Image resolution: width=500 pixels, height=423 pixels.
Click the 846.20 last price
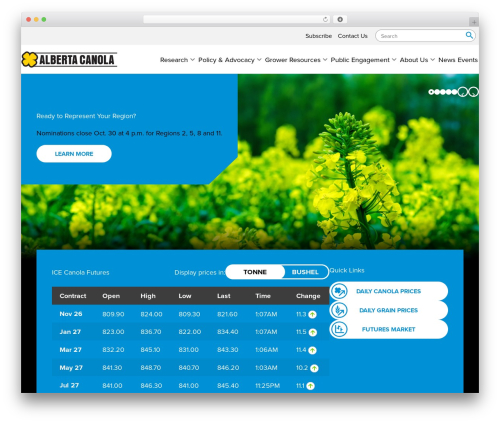pos(228,368)
